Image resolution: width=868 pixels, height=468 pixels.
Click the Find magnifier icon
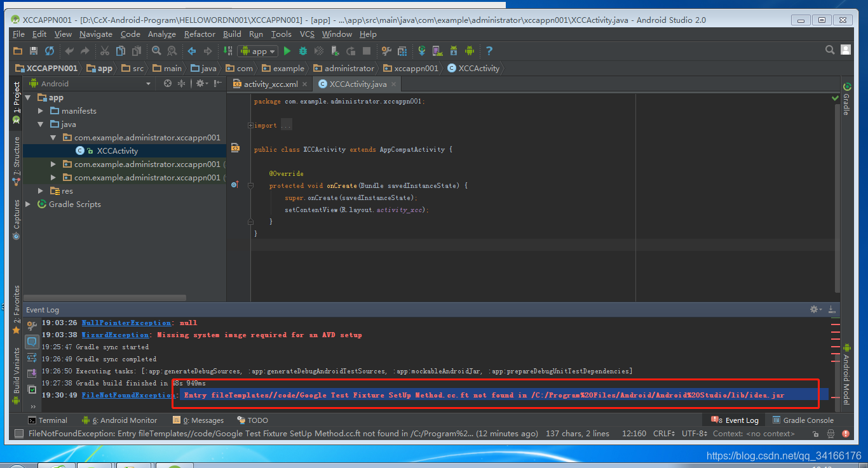156,51
